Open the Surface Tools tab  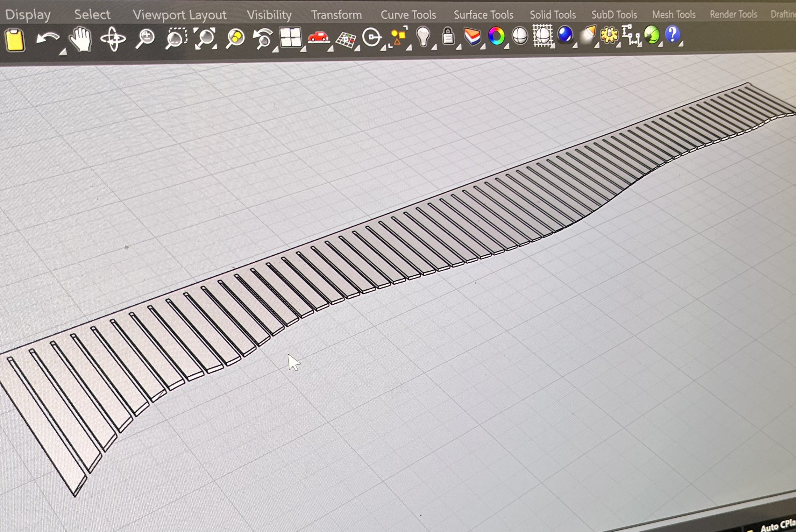[484, 15]
